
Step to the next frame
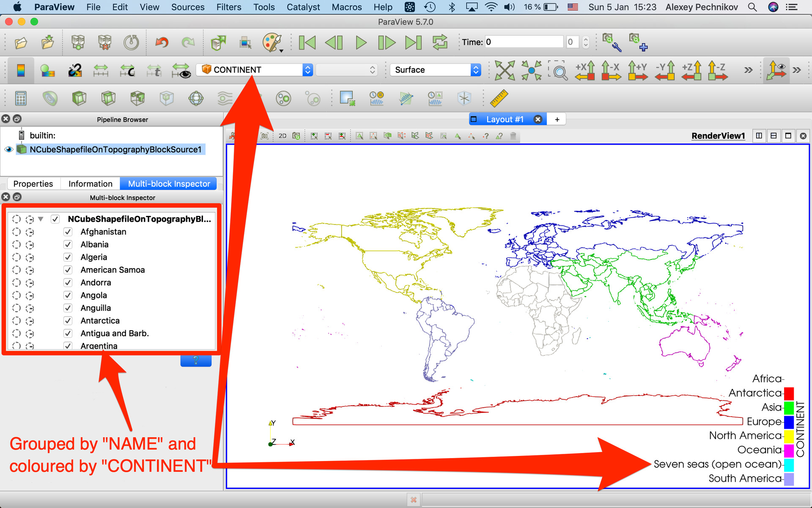[x=387, y=42]
